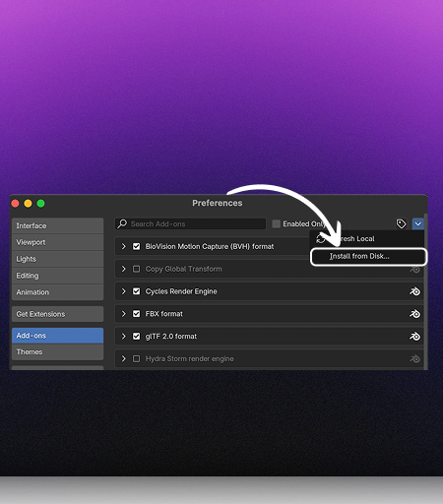Toggle the Enabled Only checkbox
The height and width of the screenshot is (504, 443).
point(277,224)
